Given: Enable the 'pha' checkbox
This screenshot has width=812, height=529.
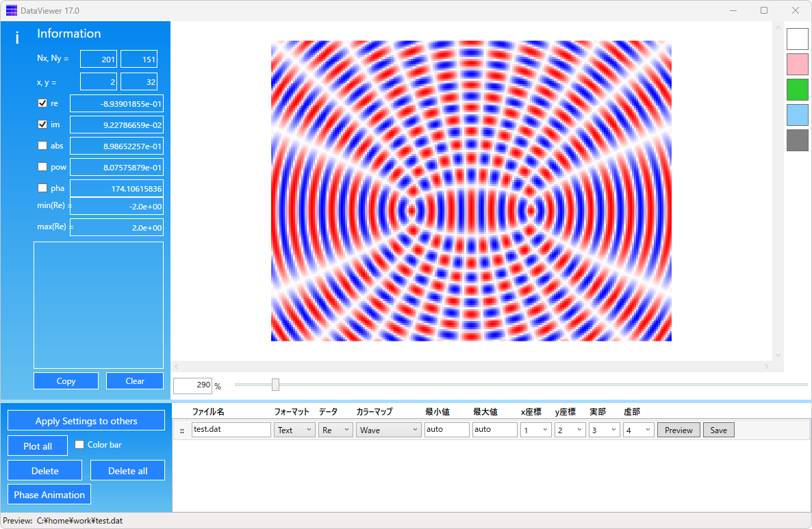Looking at the screenshot, I should (x=42, y=188).
